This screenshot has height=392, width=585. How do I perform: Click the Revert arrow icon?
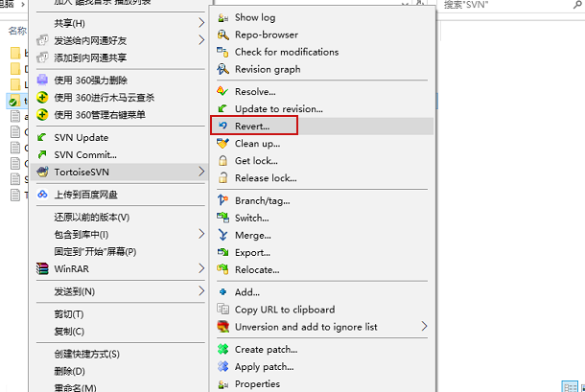tap(223, 126)
